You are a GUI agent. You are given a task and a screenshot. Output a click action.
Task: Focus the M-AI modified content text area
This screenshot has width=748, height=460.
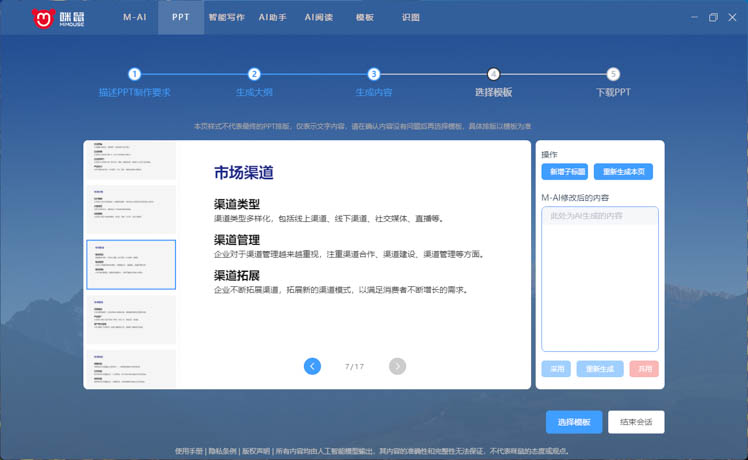600,279
